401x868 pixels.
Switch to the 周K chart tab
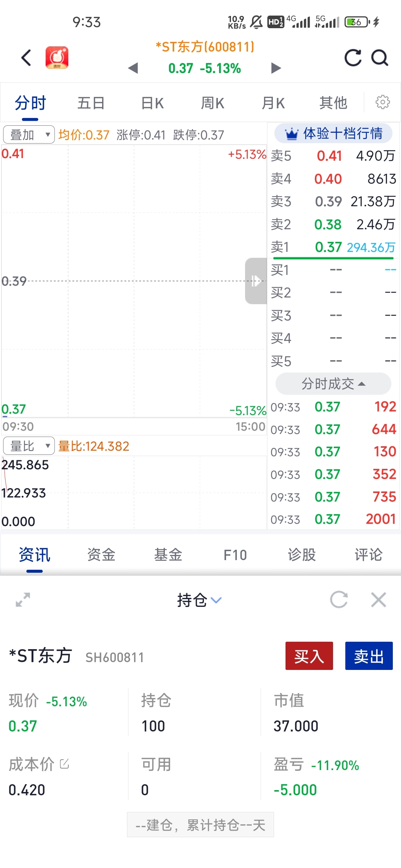point(213,103)
